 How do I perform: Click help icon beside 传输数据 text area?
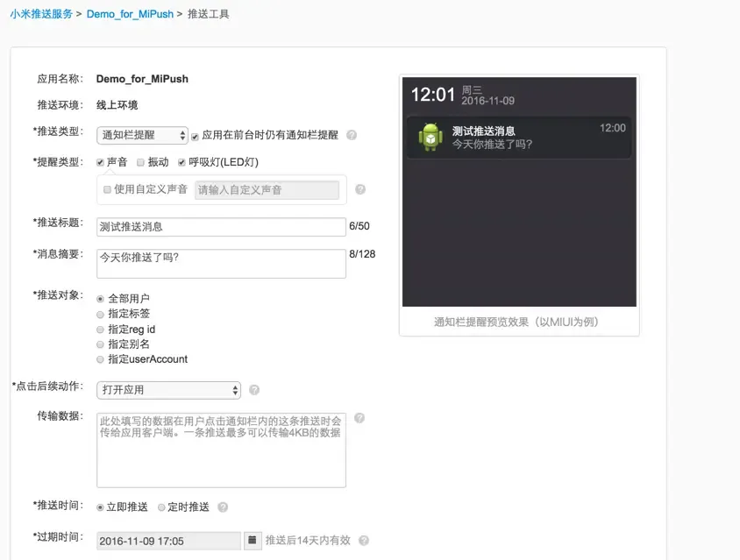(x=359, y=418)
